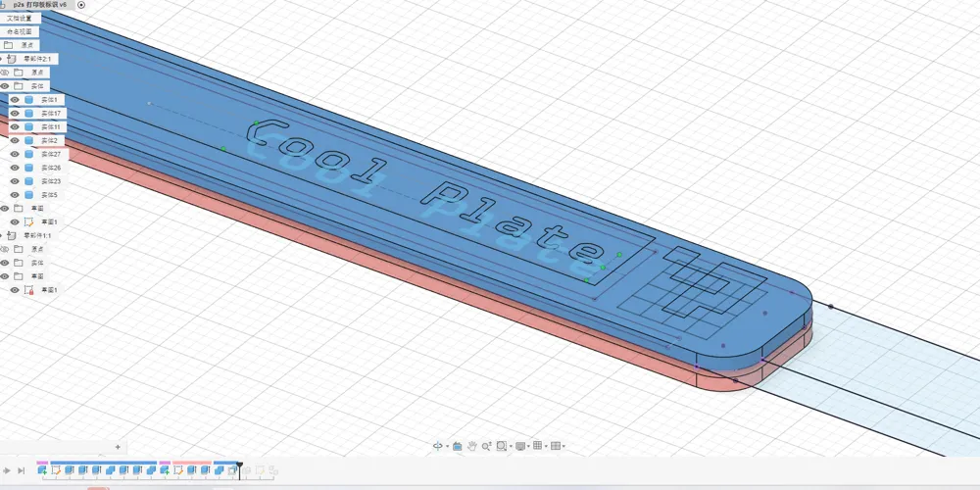This screenshot has height=490, width=980.
Task: Click the component icon of 零部件2:1
Action: [12, 59]
